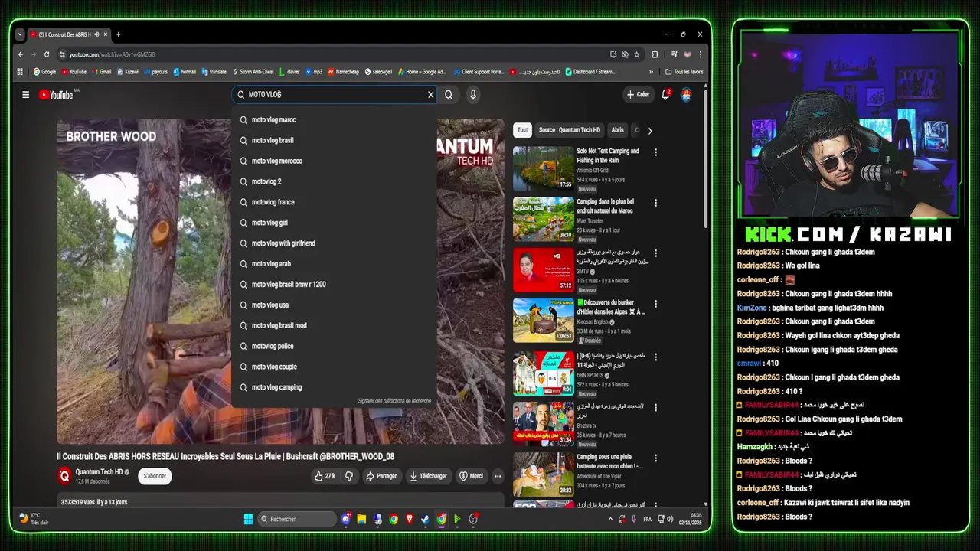Click the Merci thanks button
This screenshot has width=980, height=551.
[471, 476]
